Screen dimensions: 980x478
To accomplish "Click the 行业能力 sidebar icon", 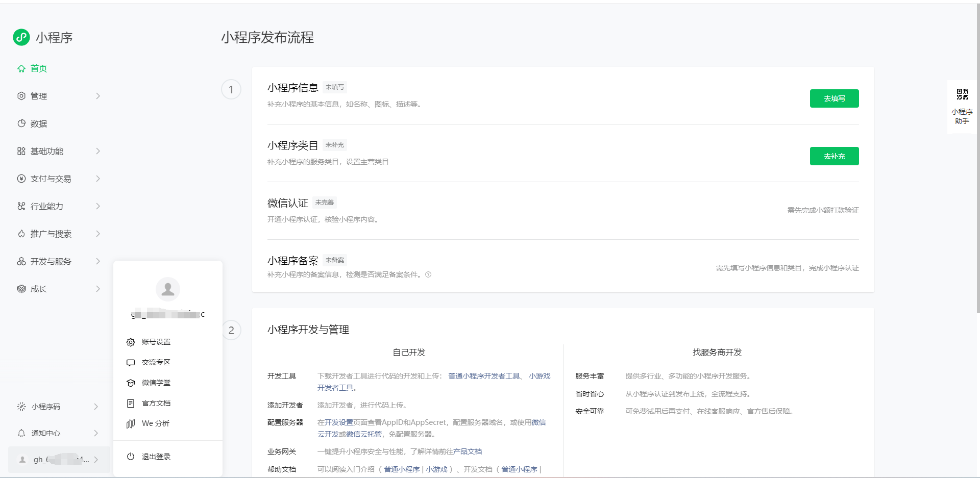I will [21, 206].
